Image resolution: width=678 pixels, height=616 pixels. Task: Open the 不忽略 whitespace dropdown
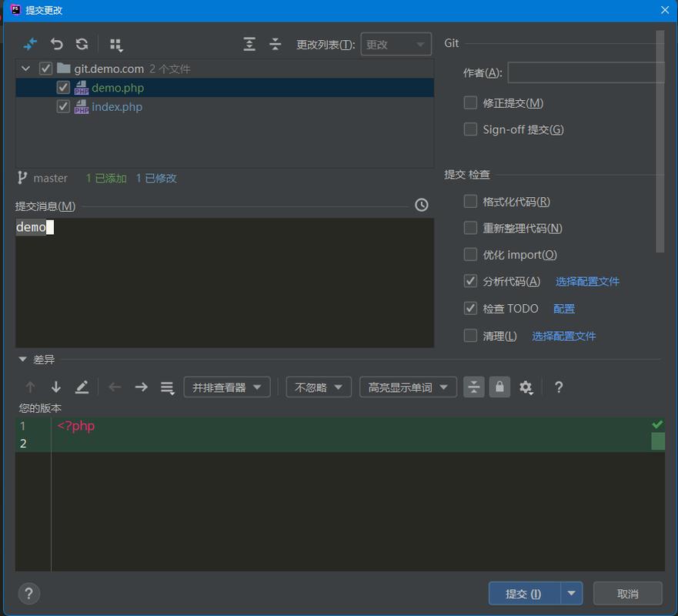[x=319, y=387]
